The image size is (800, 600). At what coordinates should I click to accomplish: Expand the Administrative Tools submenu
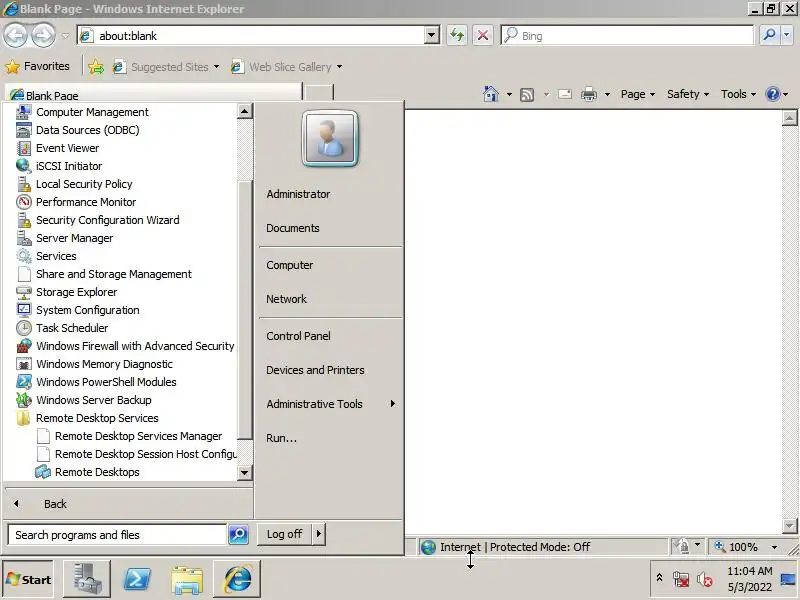coord(331,404)
